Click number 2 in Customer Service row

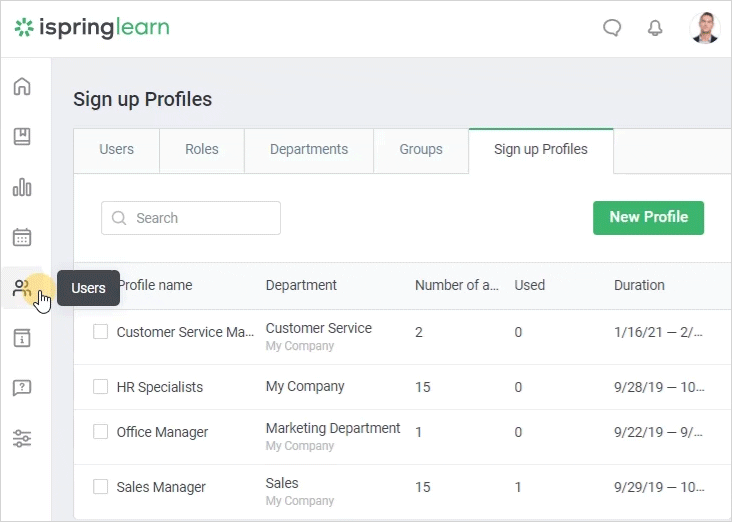[x=419, y=332]
